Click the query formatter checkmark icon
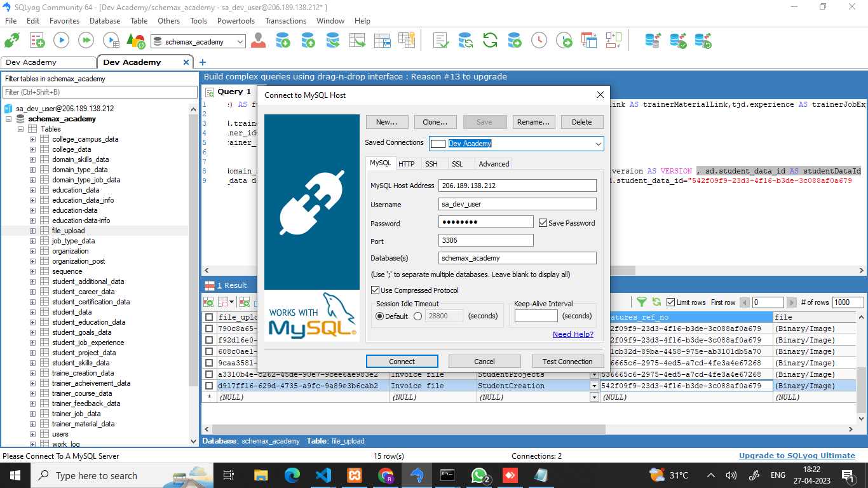Screen dimensions: 868x488 click(x=440, y=41)
